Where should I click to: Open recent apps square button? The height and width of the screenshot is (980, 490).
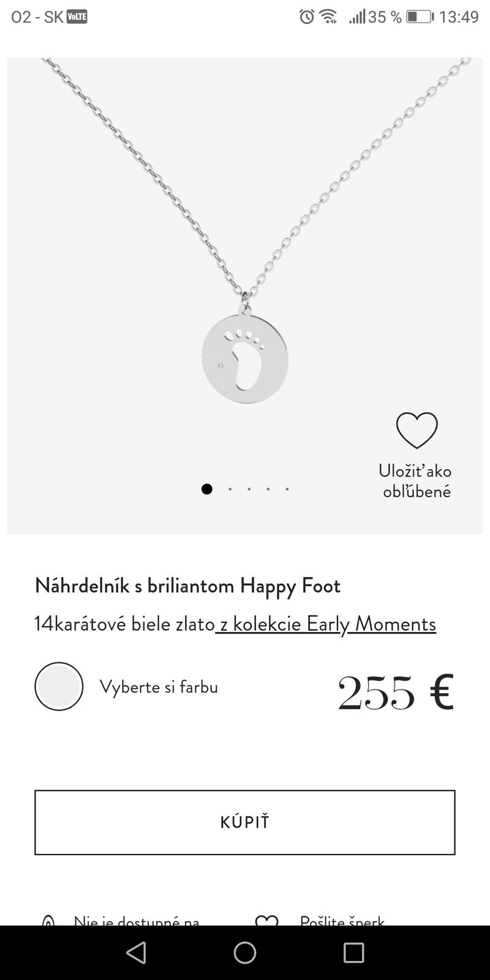[x=353, y=952]
